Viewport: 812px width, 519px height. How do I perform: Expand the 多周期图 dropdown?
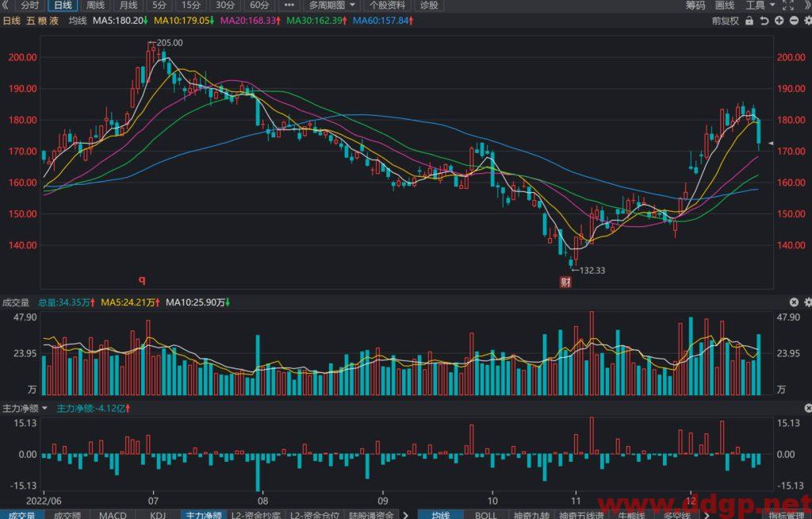coord(332,6)
